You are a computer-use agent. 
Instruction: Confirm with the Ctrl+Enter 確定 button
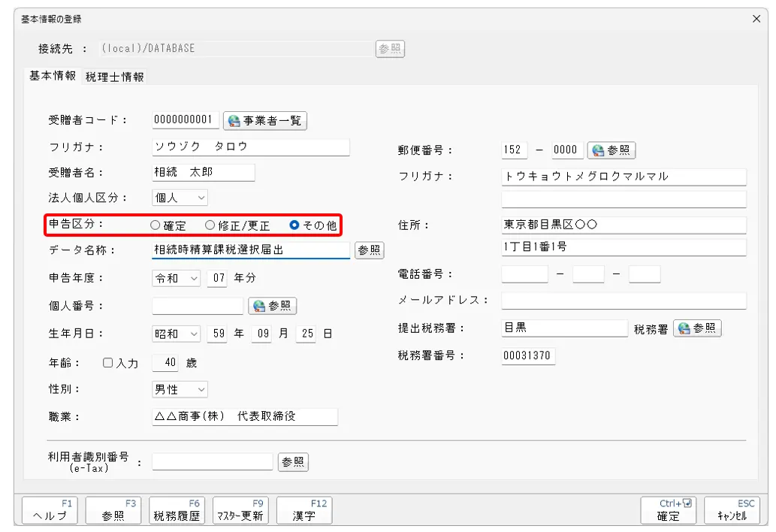pyautogui.click(x=668, y=510)
